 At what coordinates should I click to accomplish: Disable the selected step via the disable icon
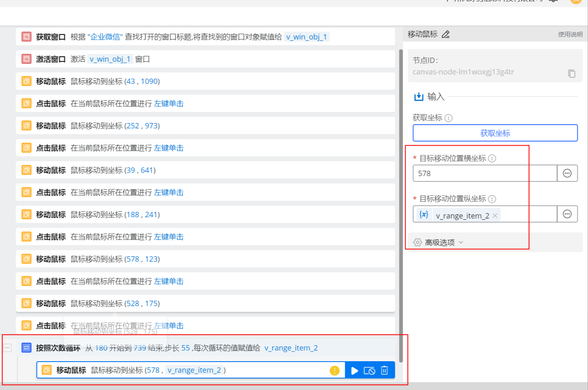369,371
